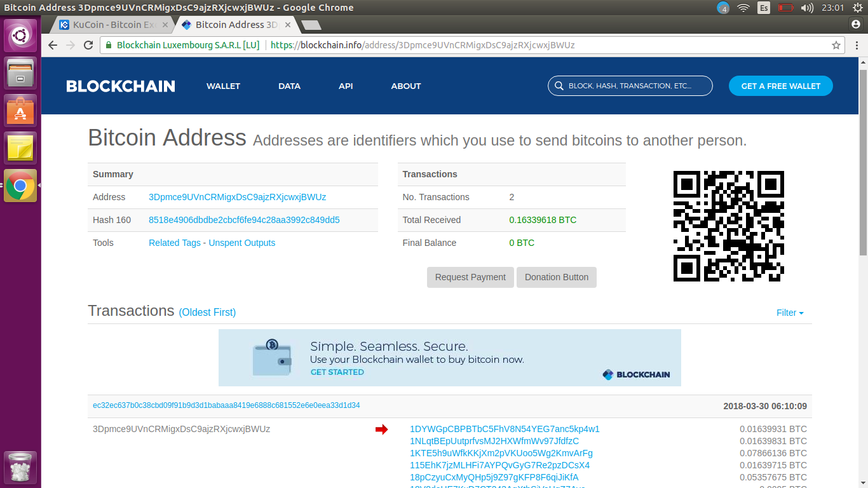This screenshot has height=488, width=868.
Task: Close the Bitcoin Address tab
Action: [x=288, y=25]
